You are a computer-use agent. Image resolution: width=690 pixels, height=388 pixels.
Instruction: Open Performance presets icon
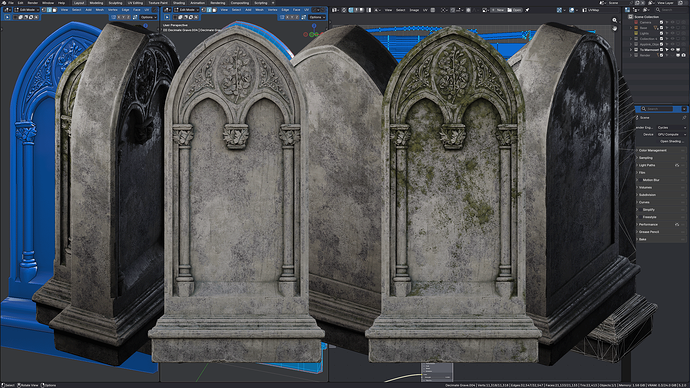pos(677,224)
